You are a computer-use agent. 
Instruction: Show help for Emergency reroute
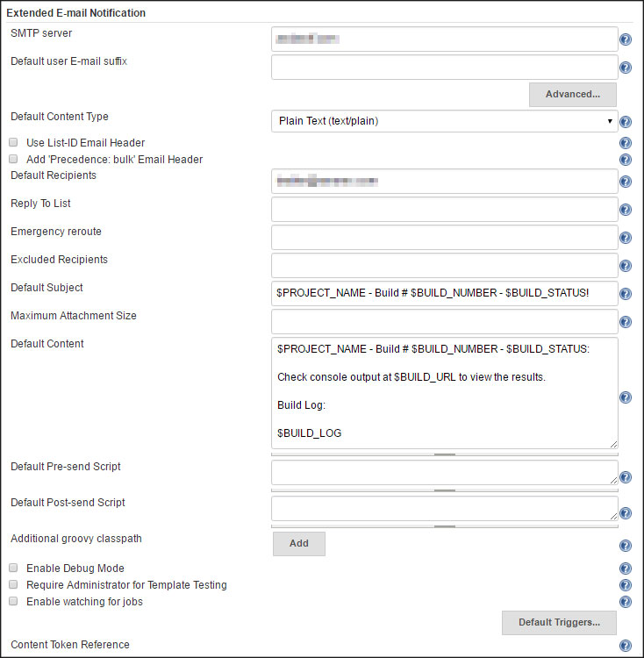point(625,238)
